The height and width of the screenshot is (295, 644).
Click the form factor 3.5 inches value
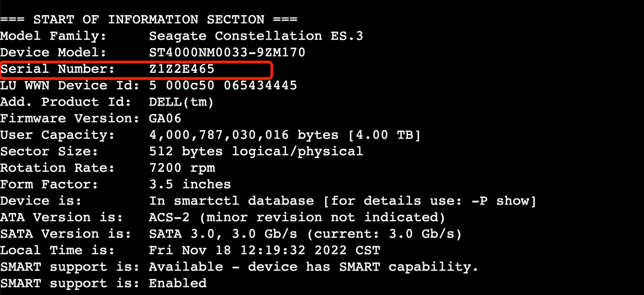[x=190, y=184]
